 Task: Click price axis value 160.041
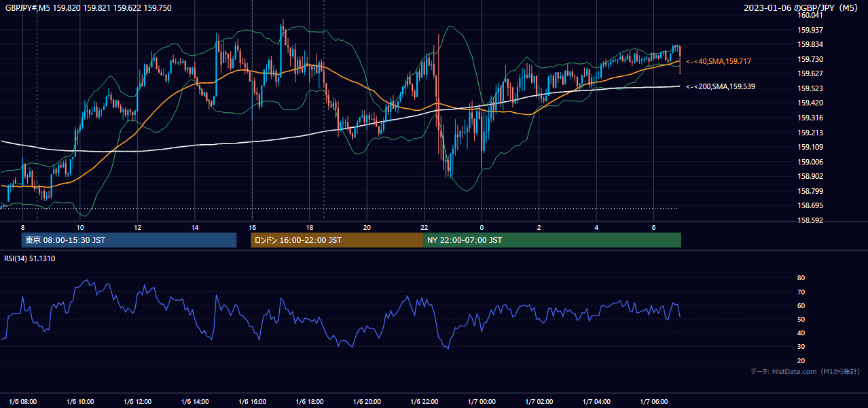(811, 15)
